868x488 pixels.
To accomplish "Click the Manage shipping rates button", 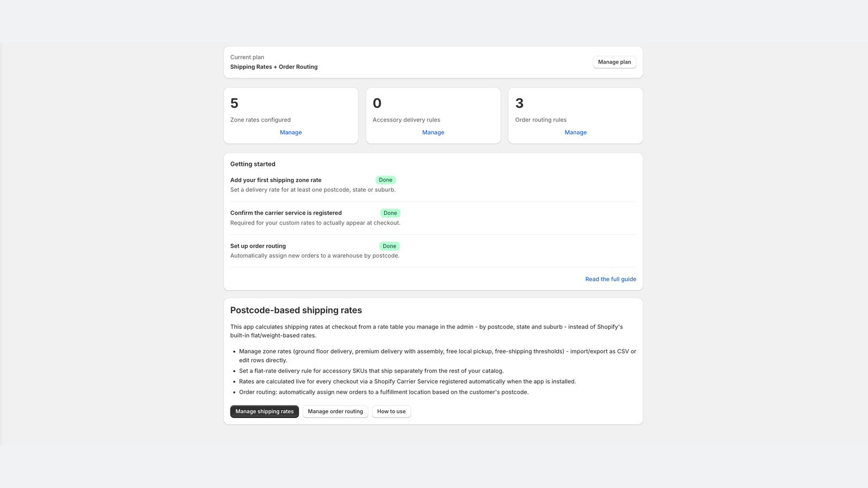I will pos(264,412).
